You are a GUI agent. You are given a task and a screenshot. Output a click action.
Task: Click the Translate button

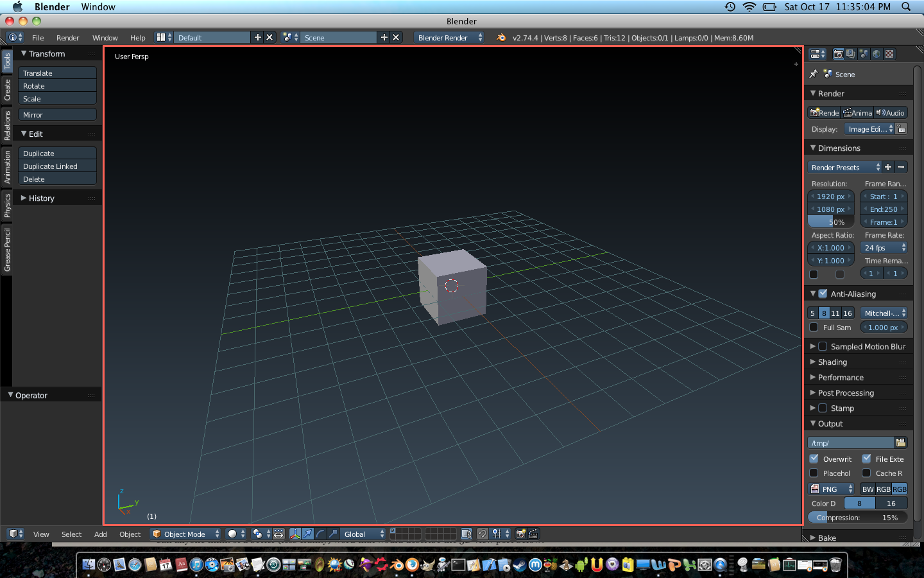(57, 73)
